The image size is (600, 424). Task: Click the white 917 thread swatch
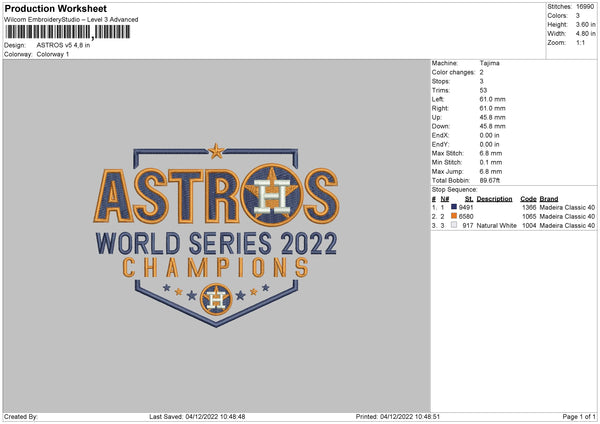(x=454, y=225)
